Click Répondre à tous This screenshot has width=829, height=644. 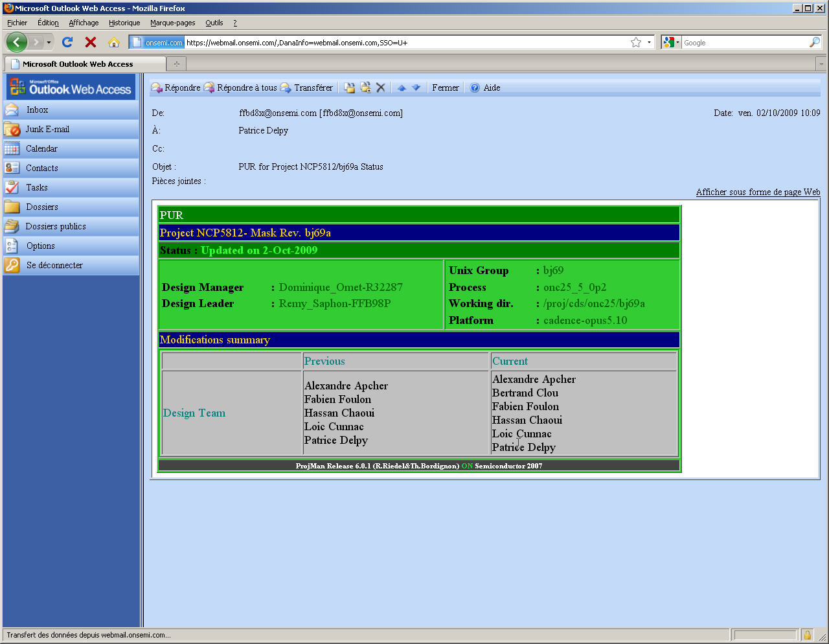pos(241,88)
